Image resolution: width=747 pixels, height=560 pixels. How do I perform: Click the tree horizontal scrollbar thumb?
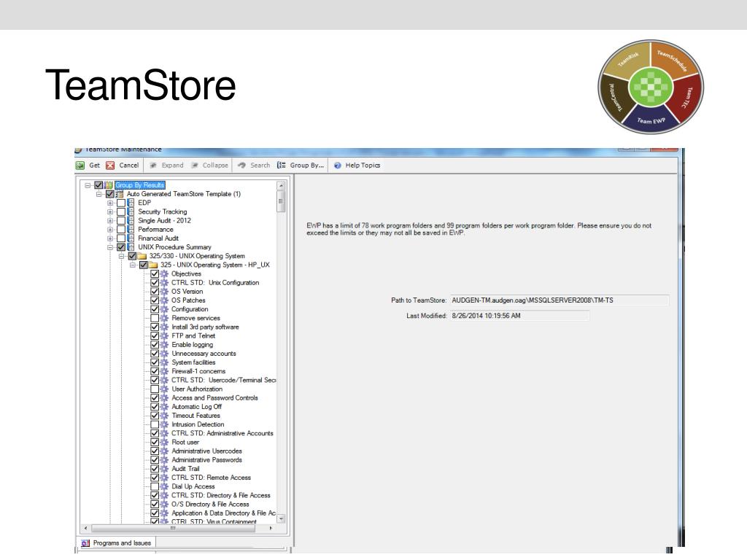(174, 528)
